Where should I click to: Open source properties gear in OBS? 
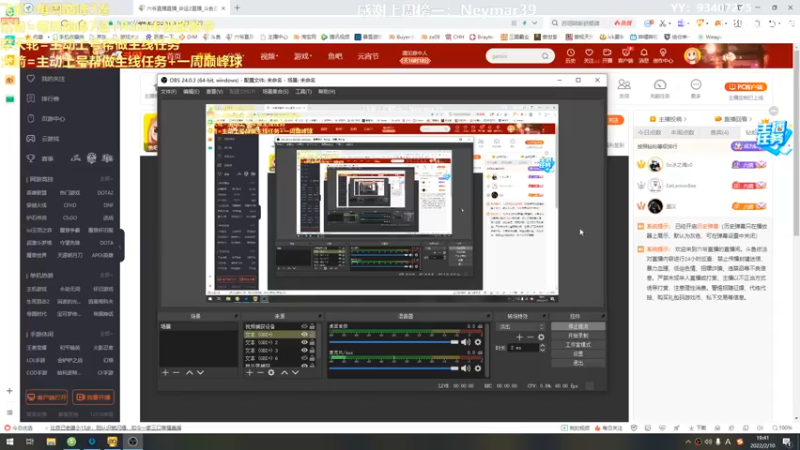click(x=271, y=373)
